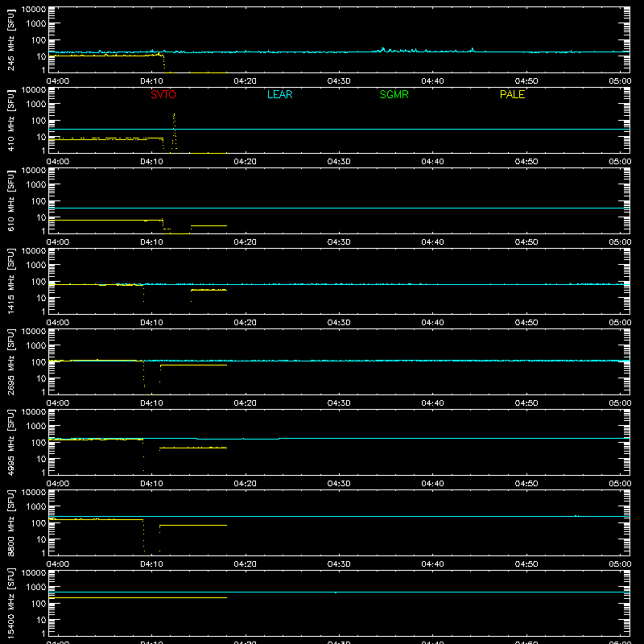Click the yellow PALE station label
Screen dimensions: 644x644
(x=512, y=94)
